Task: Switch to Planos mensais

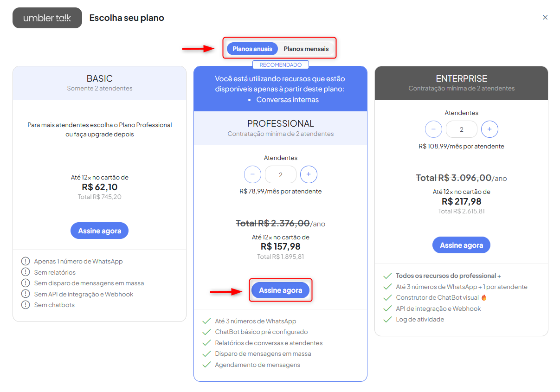Action: (306, 49)
